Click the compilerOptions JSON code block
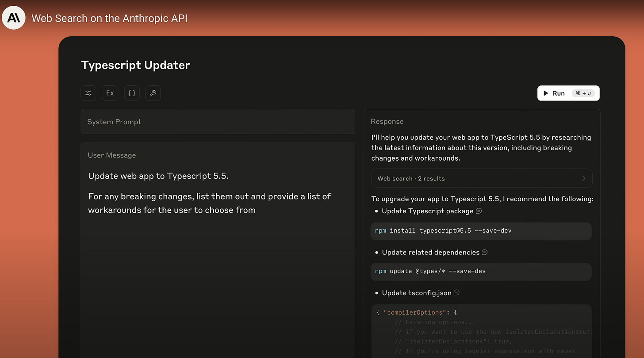The width and height of the screenshot is (644, 358). tap(481, 331)
